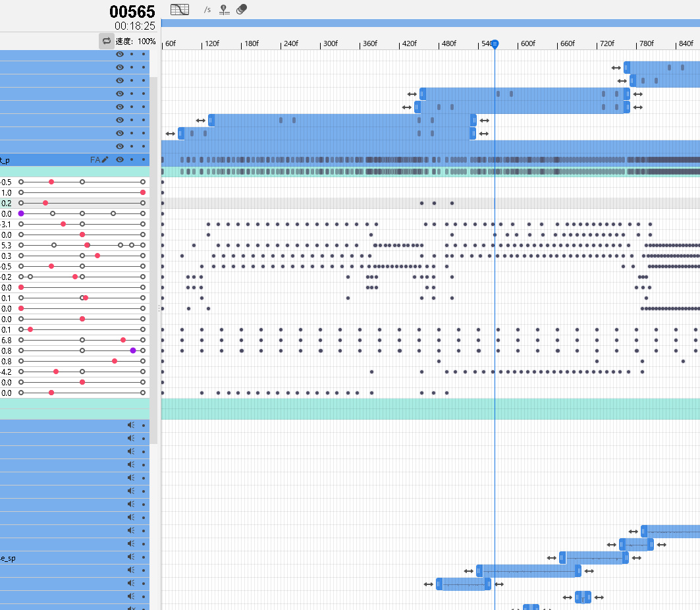Click the 840f ruler mark
Screen dimensions: 700x610
click(686, 43)
